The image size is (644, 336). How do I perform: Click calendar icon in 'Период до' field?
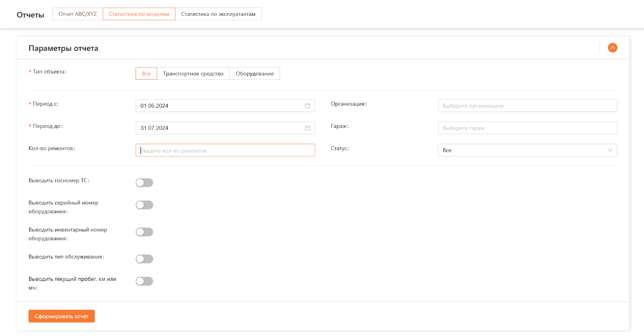coord(307,128)
